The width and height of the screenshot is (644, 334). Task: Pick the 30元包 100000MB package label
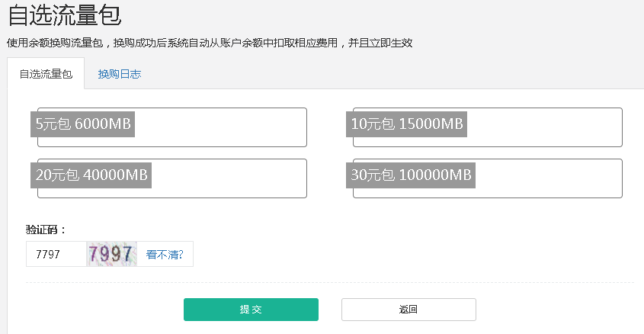(411, 175)
